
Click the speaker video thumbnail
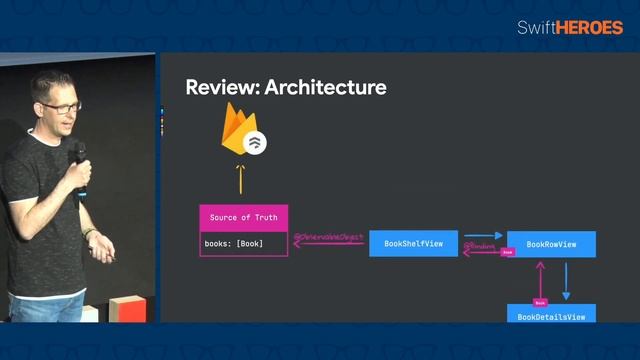click(78, 187)
